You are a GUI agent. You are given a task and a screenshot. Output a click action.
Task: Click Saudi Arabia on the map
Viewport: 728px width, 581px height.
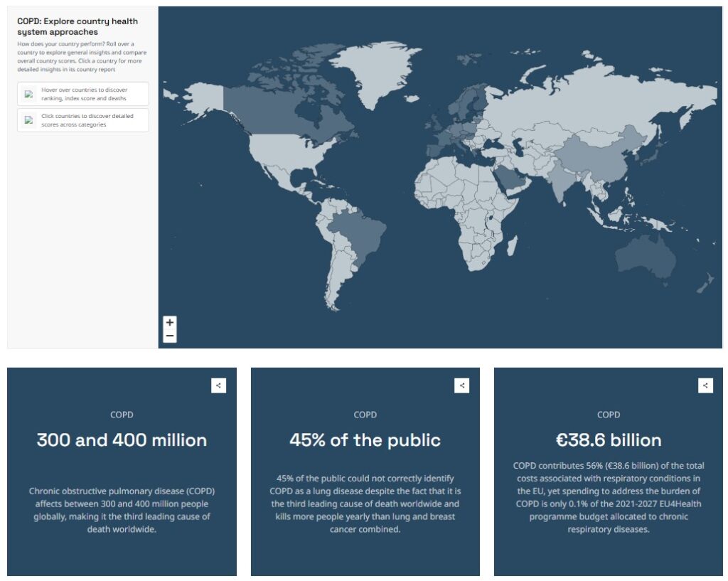click(x=512, y=181)
